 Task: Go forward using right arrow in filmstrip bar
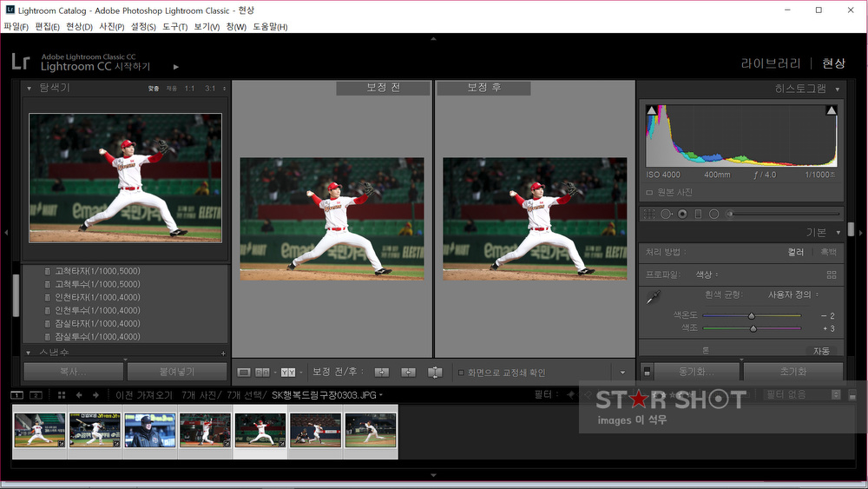tap(95, 395)
